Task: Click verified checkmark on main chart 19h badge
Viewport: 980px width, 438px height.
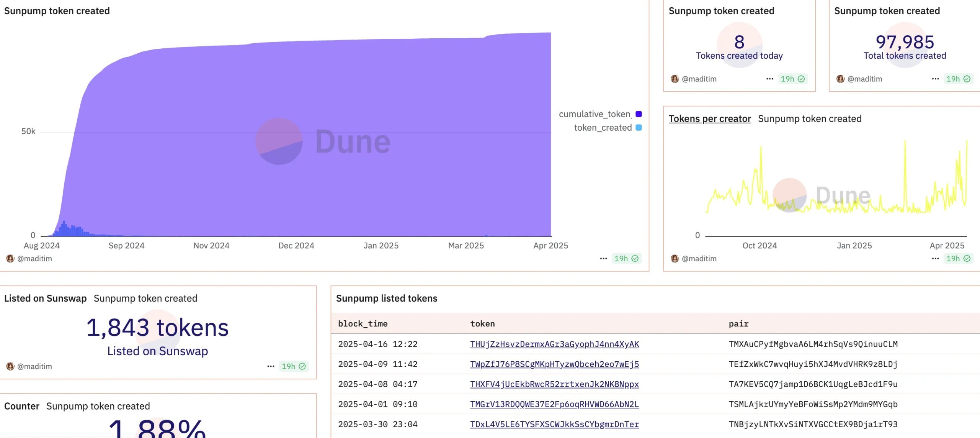Action: (635, 259)
